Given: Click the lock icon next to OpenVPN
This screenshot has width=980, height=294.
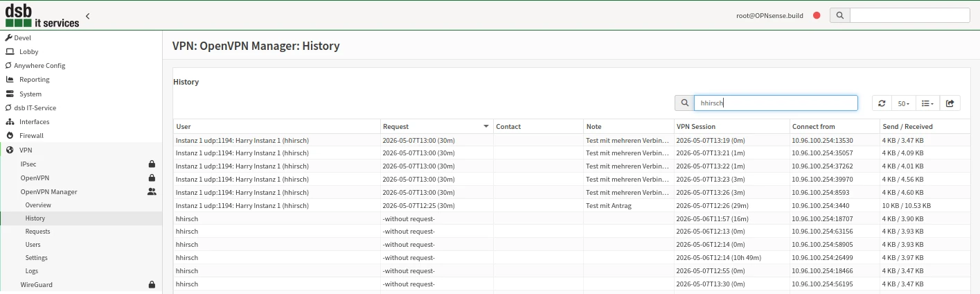Looking at the screenshot, I should 152,178.
